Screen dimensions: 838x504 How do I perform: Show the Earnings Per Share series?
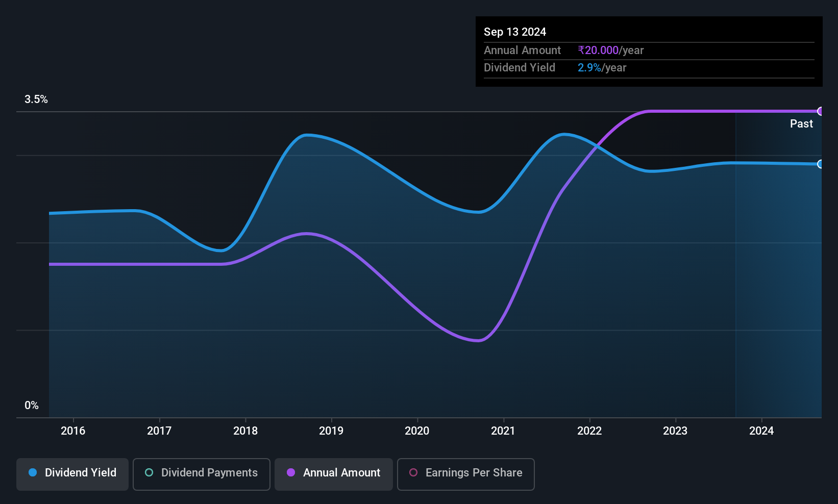point(466,474)
